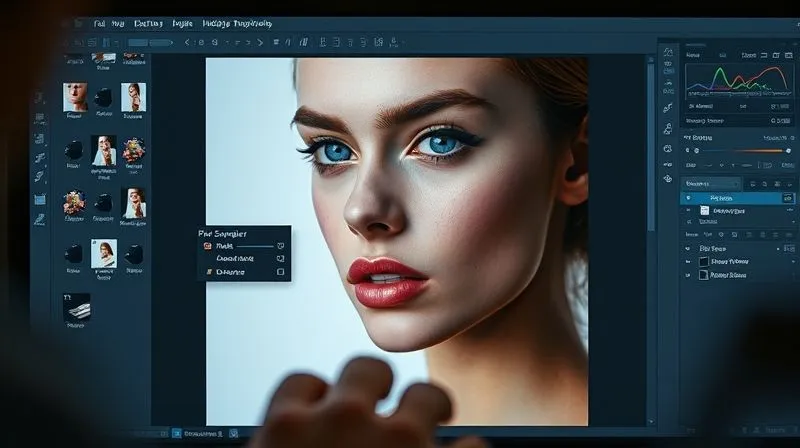
Task: Click the RGB histogram graph
Action: [738, 81]
